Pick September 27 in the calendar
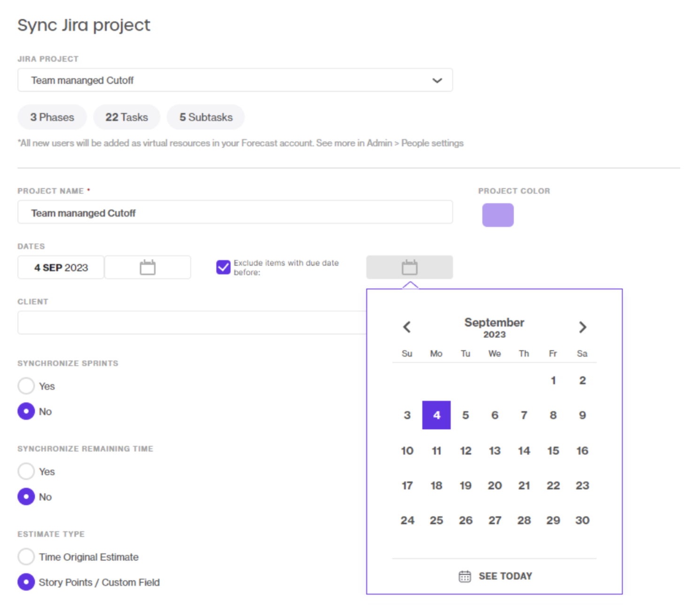The width and height of the screenshot is (689, 616). coord(495,520)
